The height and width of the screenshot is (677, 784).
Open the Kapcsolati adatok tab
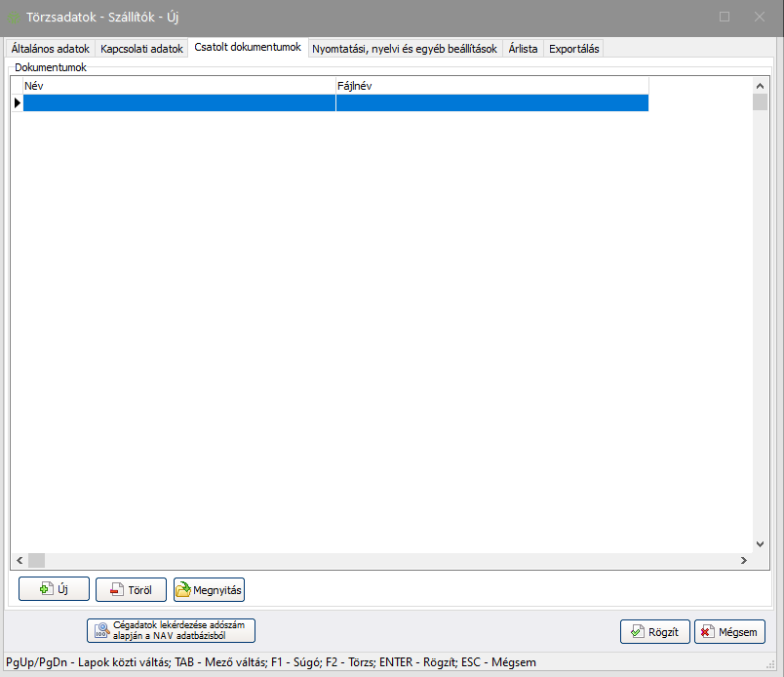141,48
